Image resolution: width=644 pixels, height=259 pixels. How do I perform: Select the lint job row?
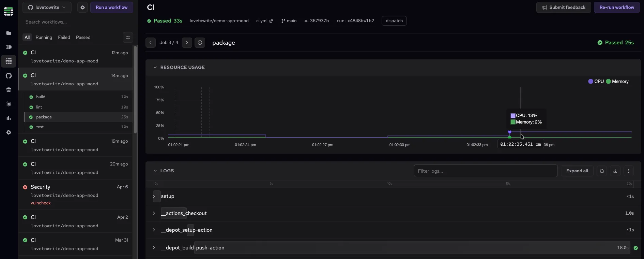pos(78,107)
